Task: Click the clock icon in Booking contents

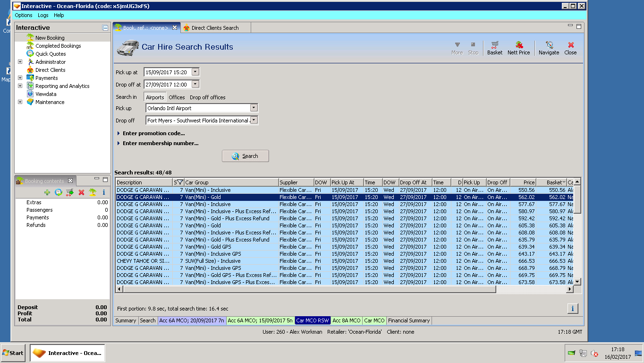Action: [x=59, y=192]
